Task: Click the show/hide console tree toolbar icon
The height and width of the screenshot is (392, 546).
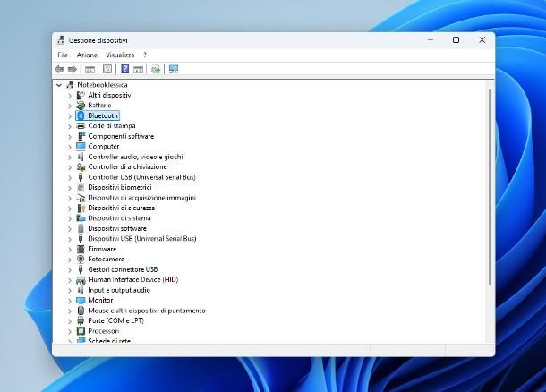Action: coord(90,69)
